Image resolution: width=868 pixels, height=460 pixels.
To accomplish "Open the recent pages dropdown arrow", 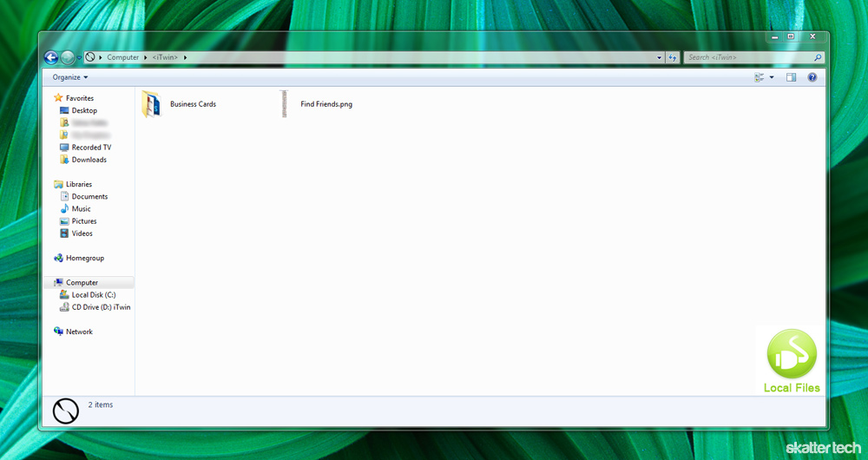I will point(79,57).
